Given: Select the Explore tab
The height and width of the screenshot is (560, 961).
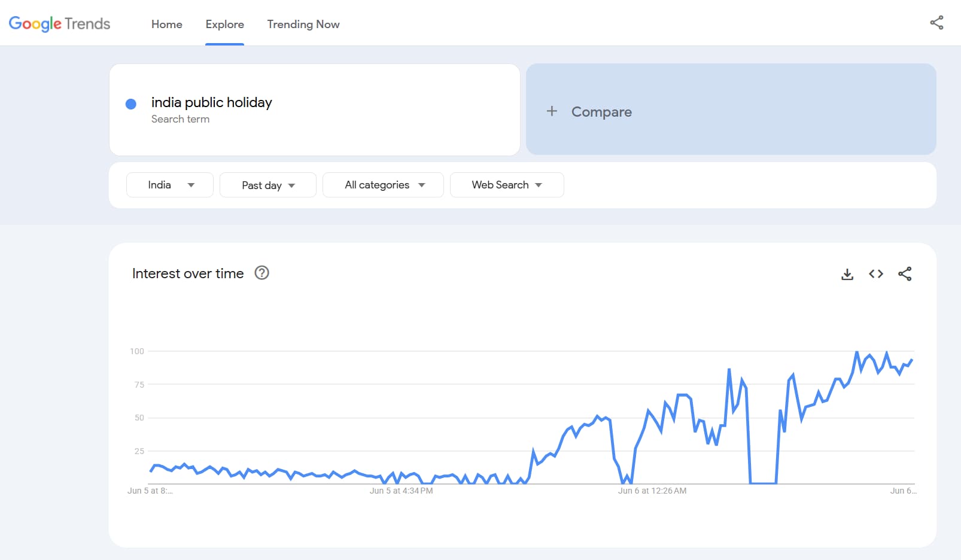Looking at the screenshot, I should [x=224, y=25].
